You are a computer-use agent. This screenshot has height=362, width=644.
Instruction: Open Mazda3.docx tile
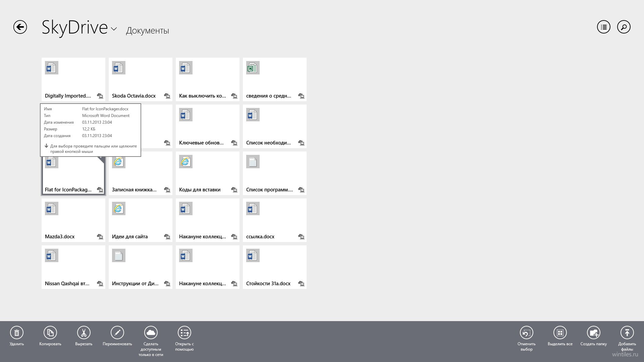[73, 220]
